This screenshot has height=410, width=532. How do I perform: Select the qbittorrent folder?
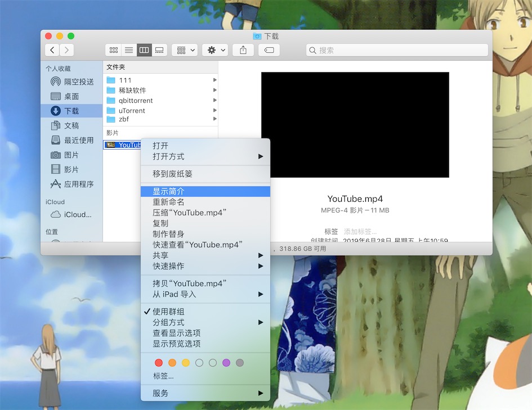[160, 100]
